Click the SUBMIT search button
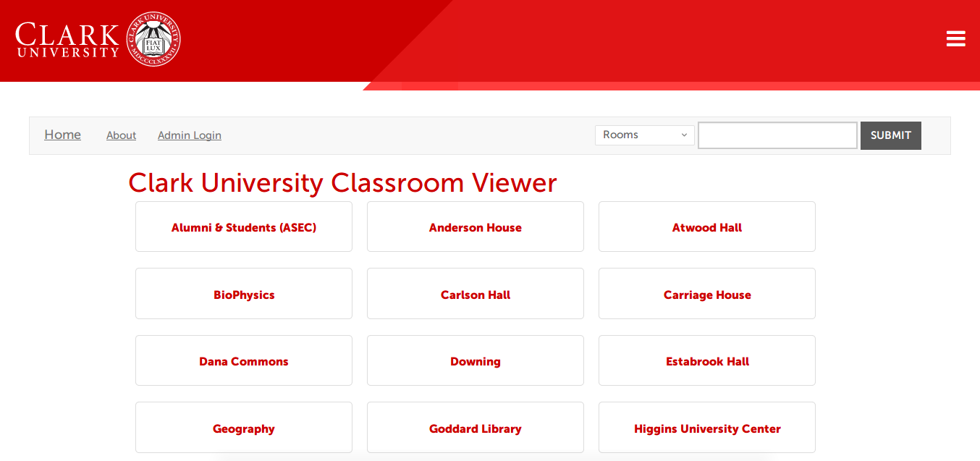Viewport: 980px width, 461px height. coord(891,135)
